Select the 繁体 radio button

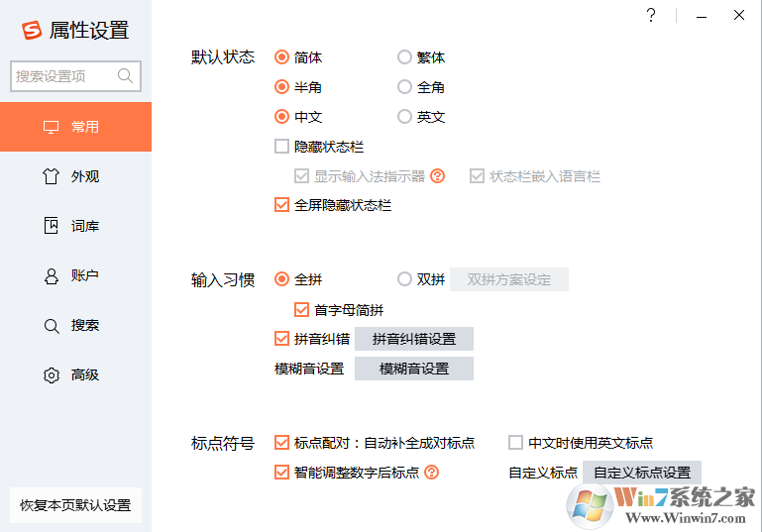click(404, 57)
